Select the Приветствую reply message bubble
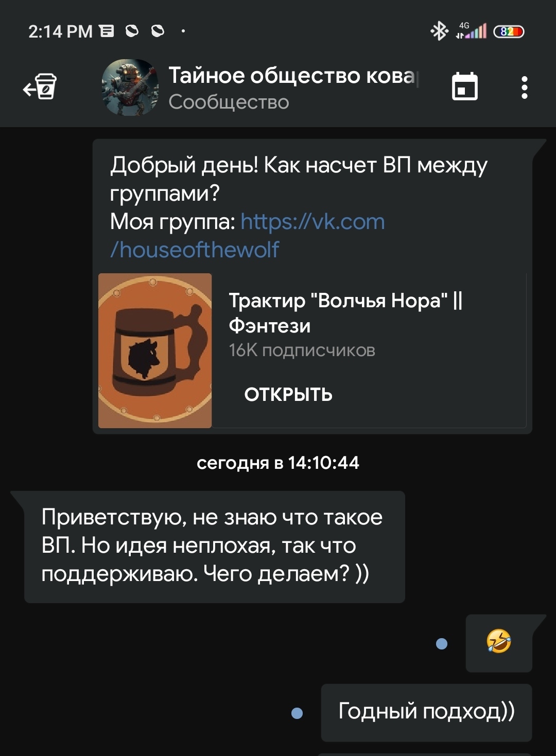Viewport: 556px width, 756px height. [215, 547]
